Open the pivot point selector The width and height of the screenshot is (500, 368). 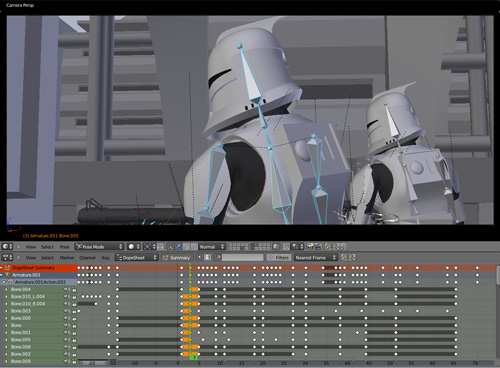point(149,247)
